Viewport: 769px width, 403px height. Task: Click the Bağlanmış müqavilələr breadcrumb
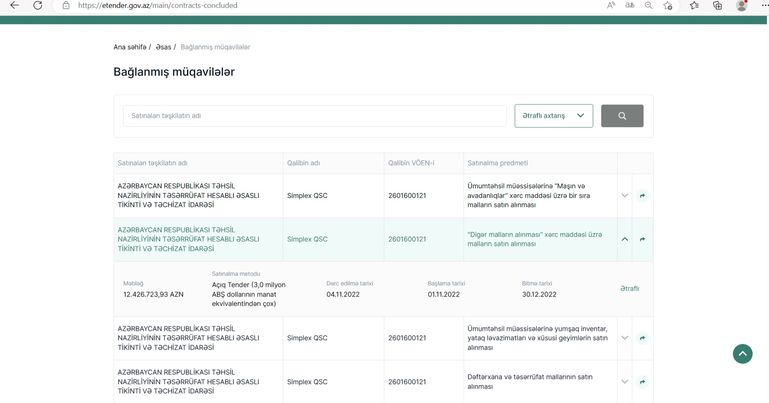pyautogui.click(x=215, y=47)
